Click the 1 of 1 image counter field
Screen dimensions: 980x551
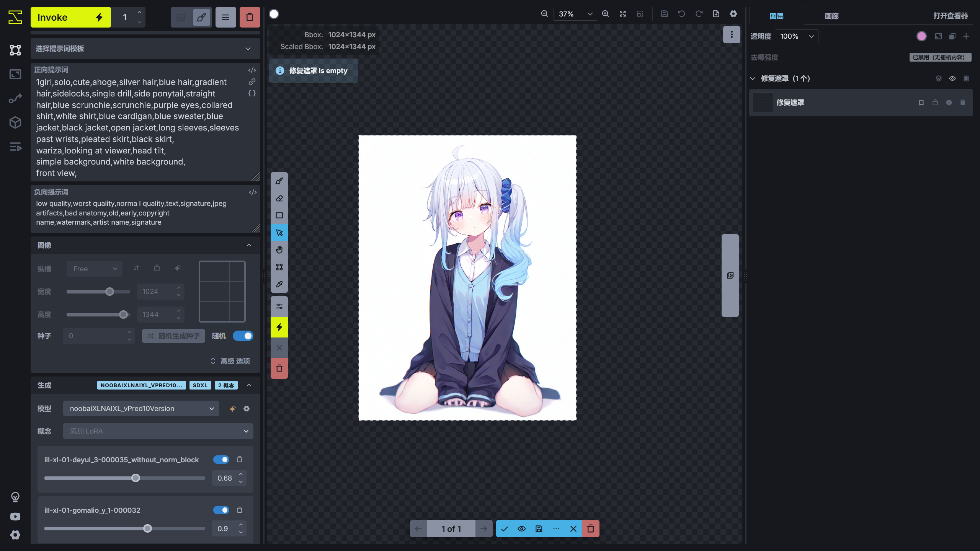coord(451,528)
